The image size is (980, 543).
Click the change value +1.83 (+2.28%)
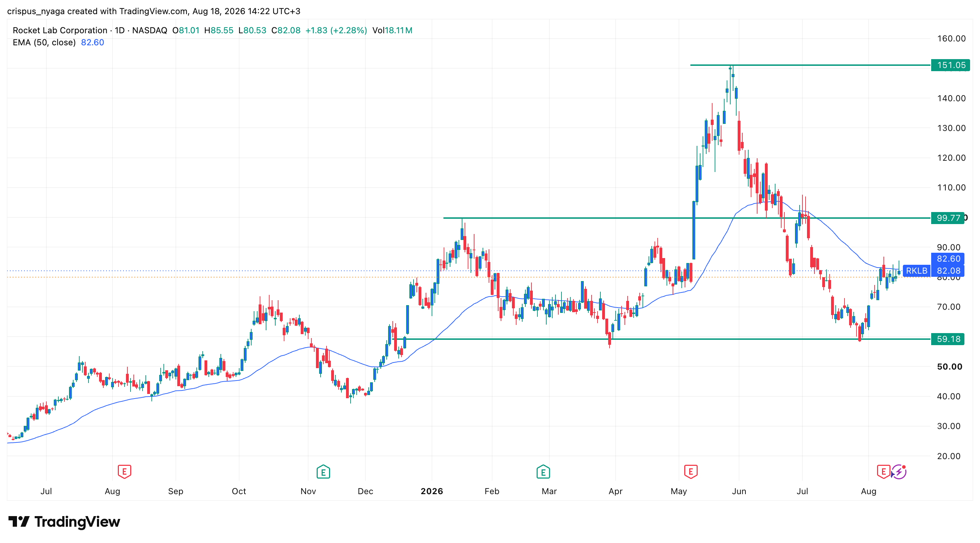coord(336,30)
